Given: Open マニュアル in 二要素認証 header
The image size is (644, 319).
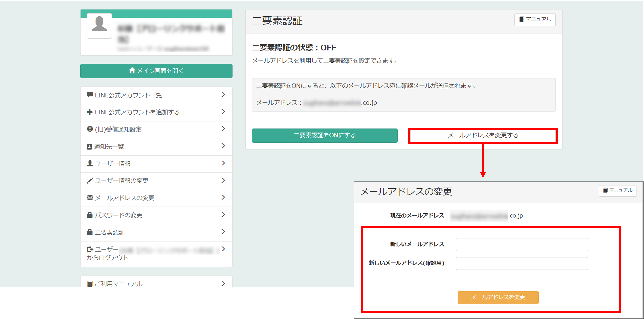Looking at the screenshot, I should point(535,19).
